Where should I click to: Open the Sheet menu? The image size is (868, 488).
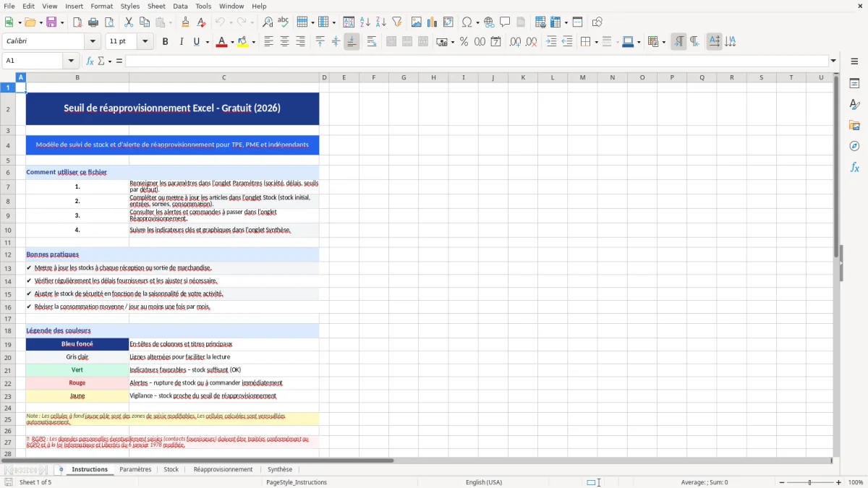(x=156, y=6)
